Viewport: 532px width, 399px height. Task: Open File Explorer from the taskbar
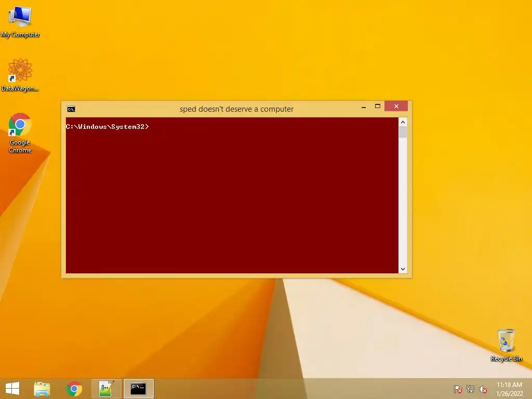(42, 389)
